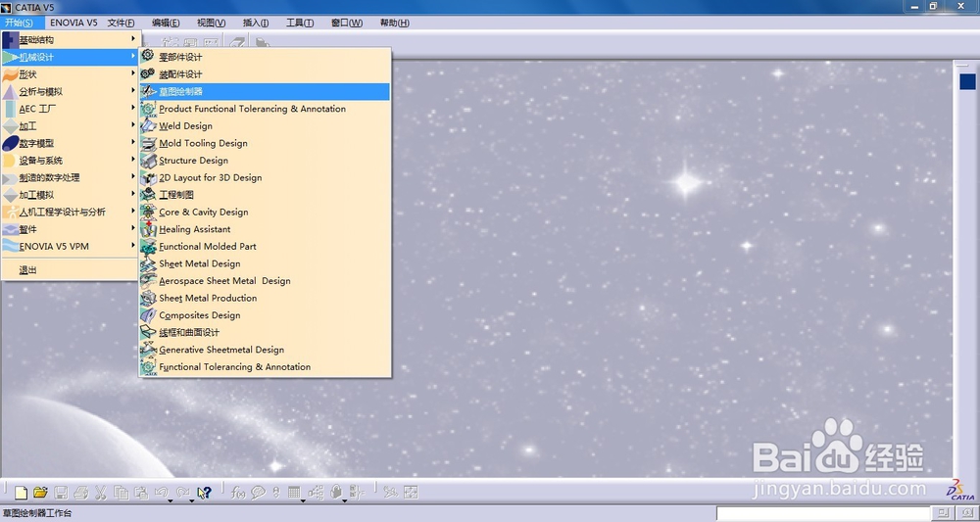Click the What's This help cursor icon

[205, 493]
